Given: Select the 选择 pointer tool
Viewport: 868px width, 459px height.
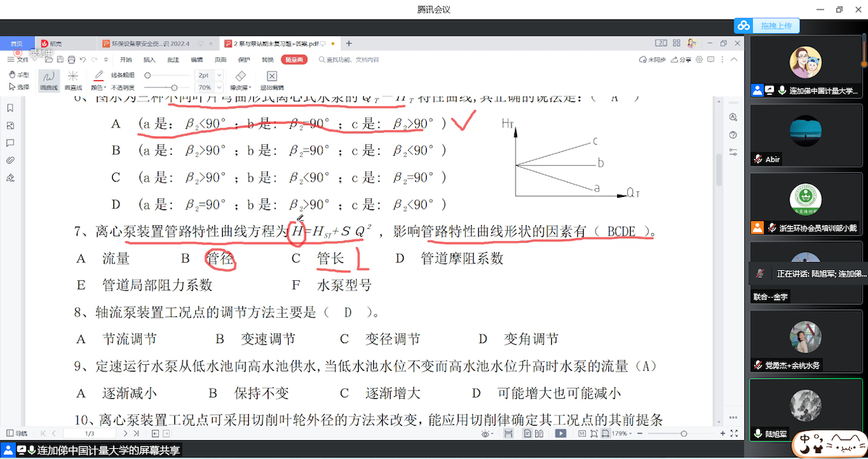Looking at the screenshot, I should (19, 87).
